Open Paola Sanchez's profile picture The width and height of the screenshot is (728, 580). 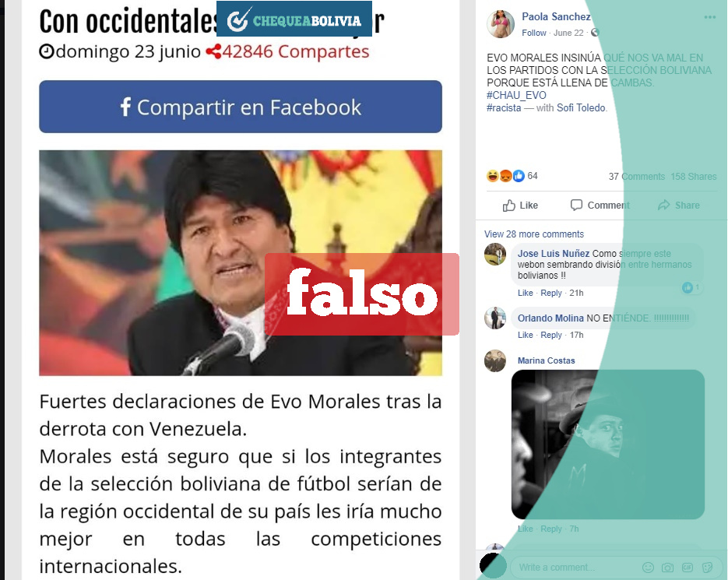coord(501,23)
